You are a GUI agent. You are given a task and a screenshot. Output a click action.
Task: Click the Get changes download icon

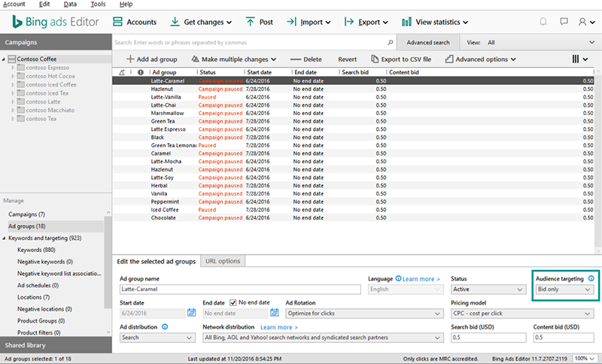tap(175, 22)
